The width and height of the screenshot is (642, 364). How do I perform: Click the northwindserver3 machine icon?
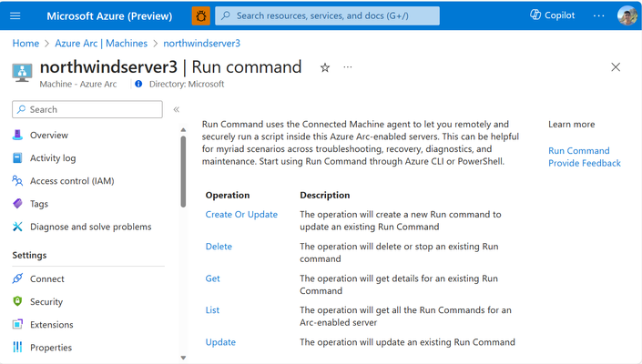[x=22, y=73]
